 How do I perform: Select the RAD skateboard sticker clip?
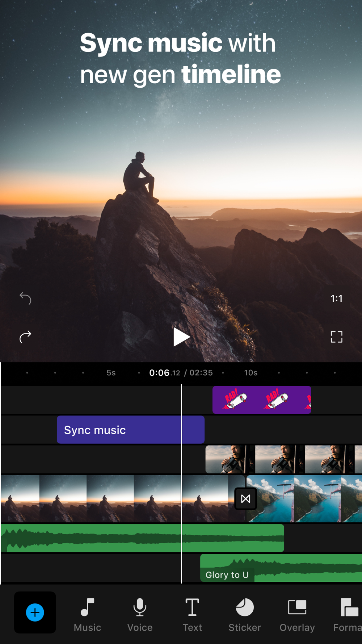[x=262, y=400]
